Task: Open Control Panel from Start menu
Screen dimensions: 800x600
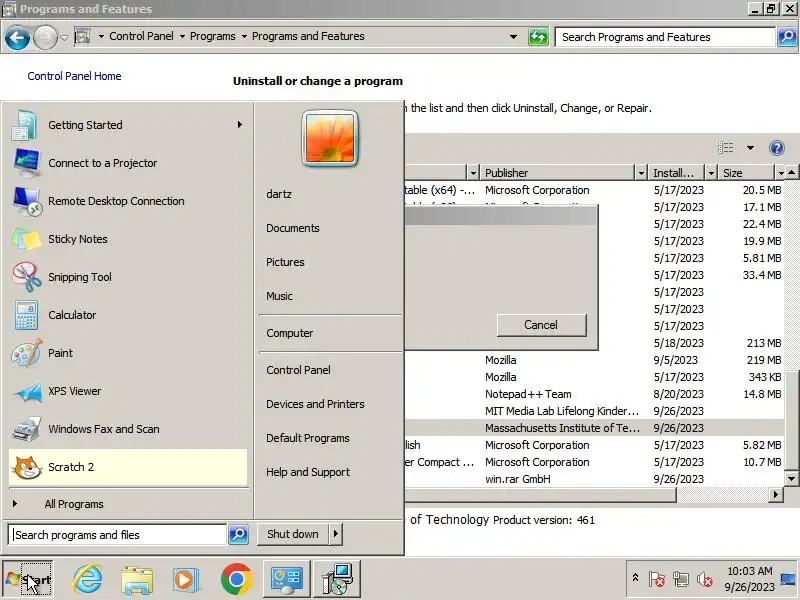Action: click(x=298, y=370)
